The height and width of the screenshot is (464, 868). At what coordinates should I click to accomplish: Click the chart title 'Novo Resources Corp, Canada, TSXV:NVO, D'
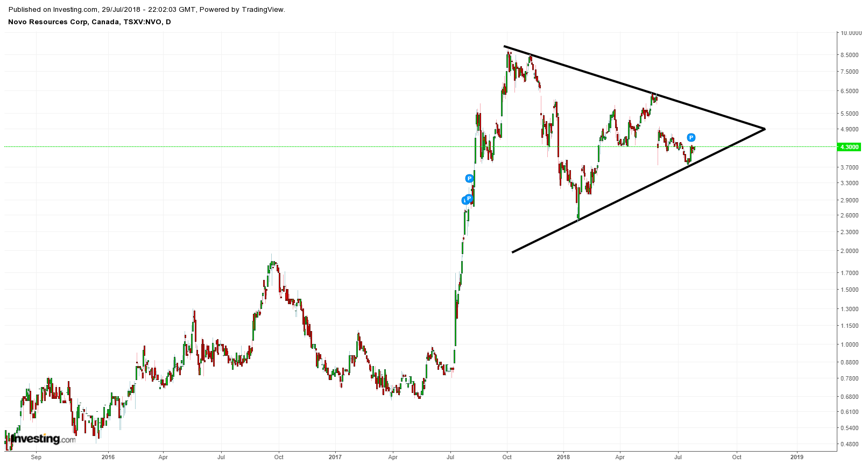(90, 22)
